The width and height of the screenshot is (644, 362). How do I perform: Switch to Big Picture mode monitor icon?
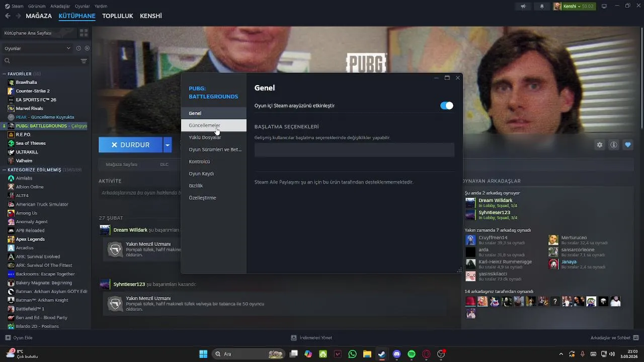[604, 6]
